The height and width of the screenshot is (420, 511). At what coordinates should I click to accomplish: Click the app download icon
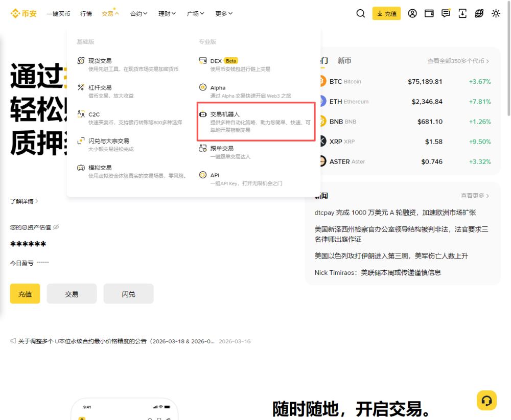pos(462,13)
